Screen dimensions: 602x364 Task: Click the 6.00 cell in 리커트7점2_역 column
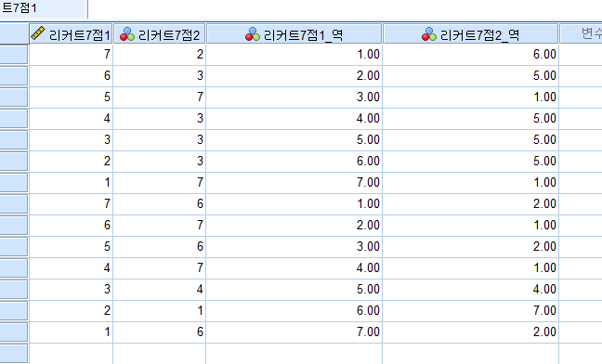[471, 55]
